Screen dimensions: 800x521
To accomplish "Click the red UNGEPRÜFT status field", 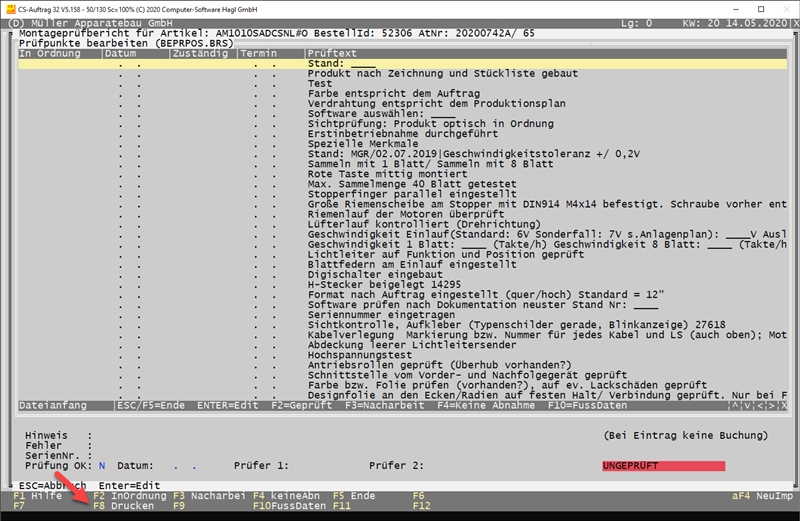I will (x=663, y=466).
